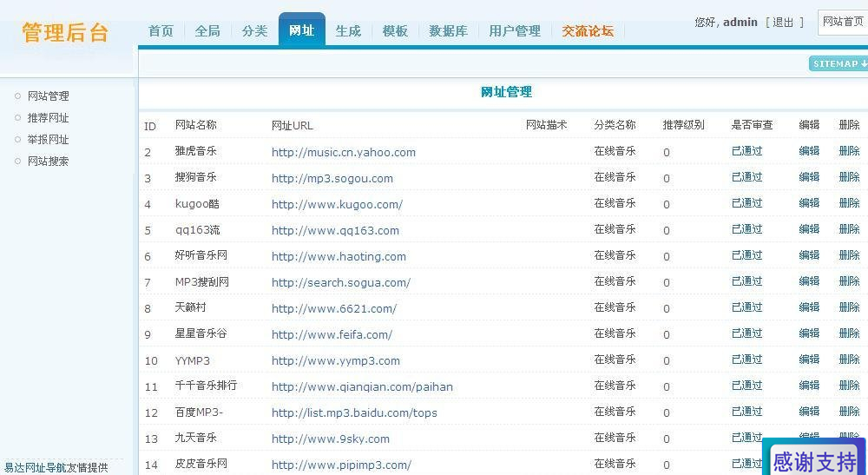Toggle 已通过 status for 天籁村
Screen dimensions: 868x475
pyautogui.click(x=746, y=307)
